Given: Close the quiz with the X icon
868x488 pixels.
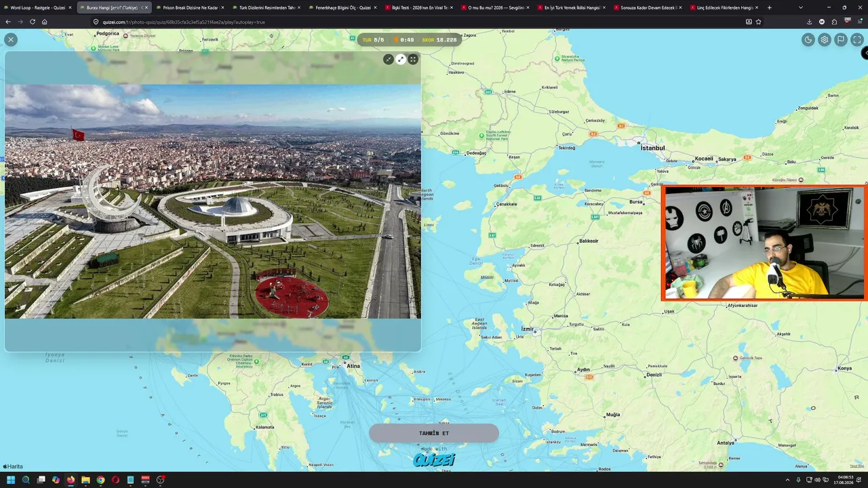Looking at the screenshot, I should coord(11,40).
